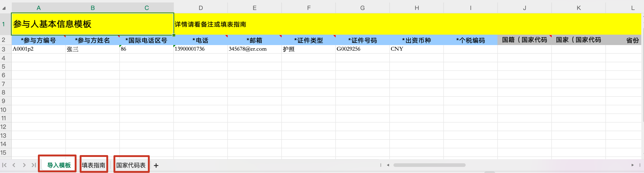Select header cell *出资币种
644x173 pixels.
416,40
